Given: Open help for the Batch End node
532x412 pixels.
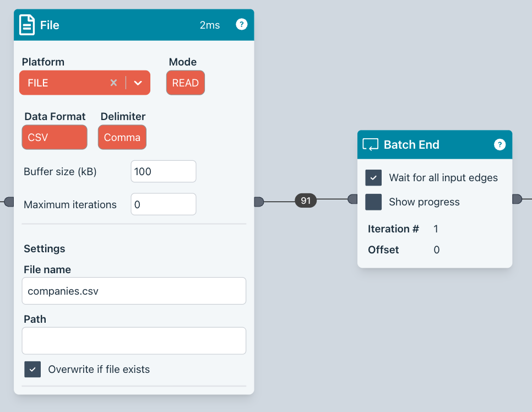Looking at the screenshot, I should coord(500,144).
